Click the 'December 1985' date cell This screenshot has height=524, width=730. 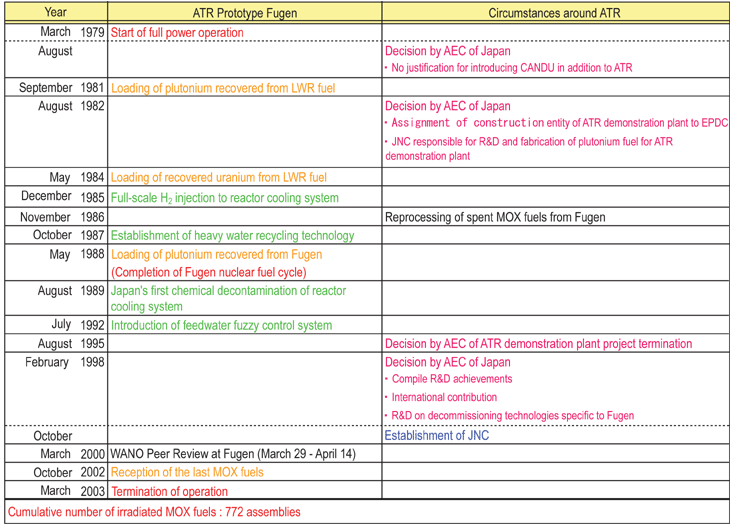pyautogui.click(x=55, y=196)
